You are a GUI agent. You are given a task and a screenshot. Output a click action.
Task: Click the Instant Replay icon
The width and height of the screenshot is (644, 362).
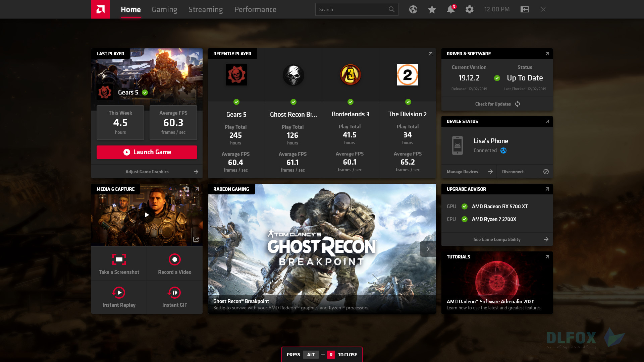119,292
